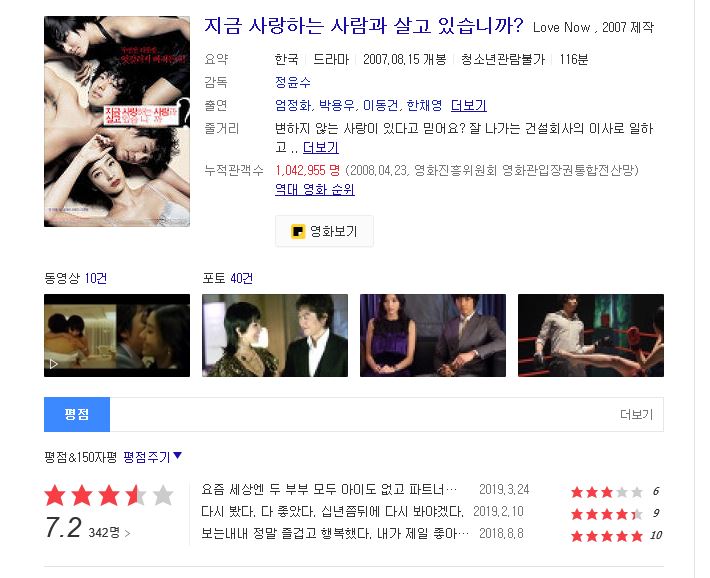
Task: Click the 9-point star review rating
Action: click(x=607, y=514)
